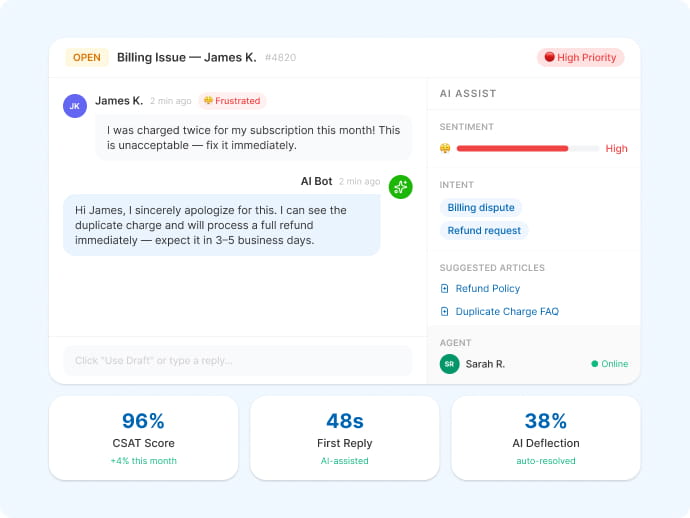Open the 96% CSAT Score card
The image size is (690, 518).
pos(143,438)
